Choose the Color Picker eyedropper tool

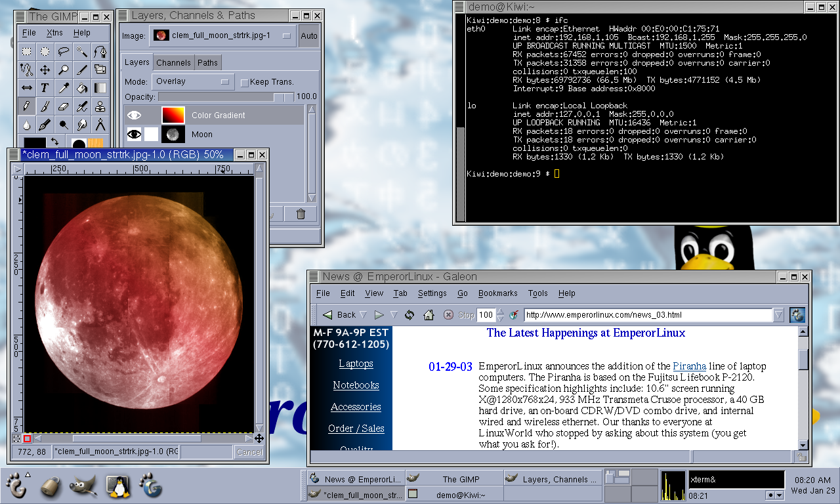(63, 87)
